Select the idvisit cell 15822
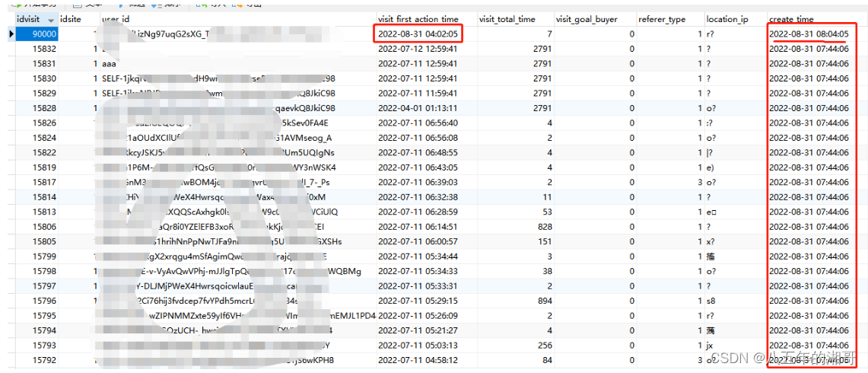Screen dimensions: 868x373 tap(36, 152)
